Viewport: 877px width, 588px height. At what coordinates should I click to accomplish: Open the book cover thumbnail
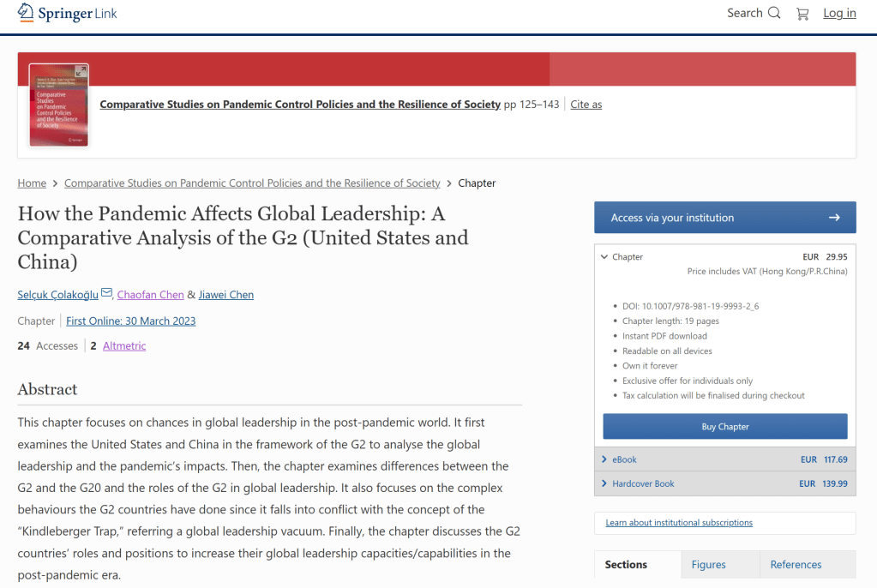pyautogui.click(x=58, y=105)
